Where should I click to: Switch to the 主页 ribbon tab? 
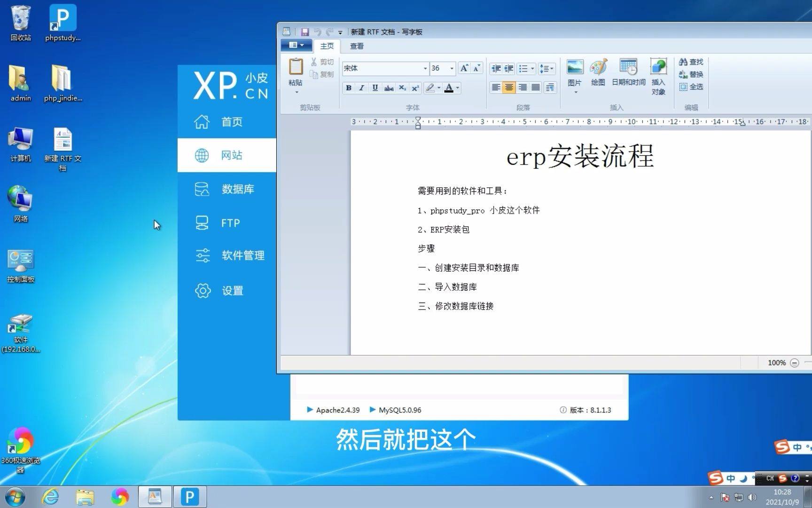[327, 46]
